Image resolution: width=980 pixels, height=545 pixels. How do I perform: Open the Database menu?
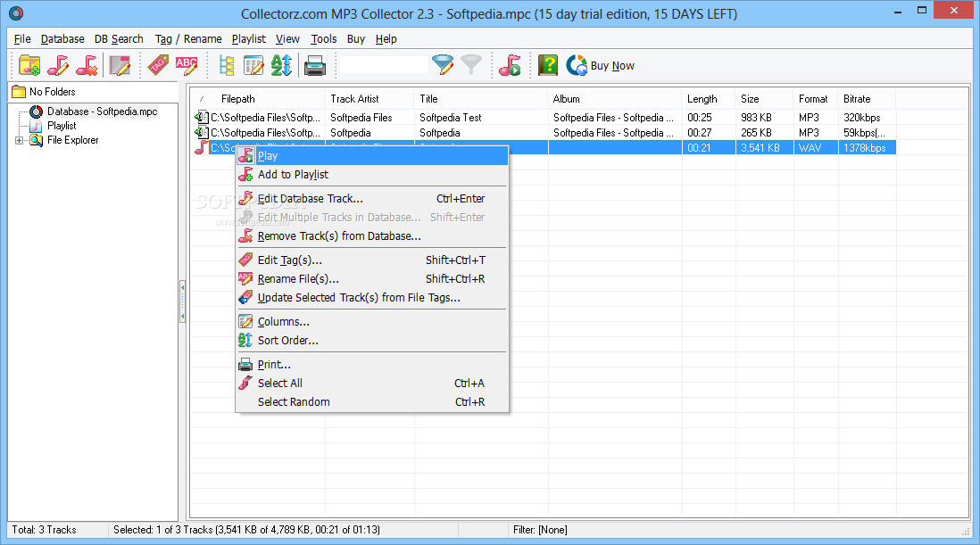(62, 38)
